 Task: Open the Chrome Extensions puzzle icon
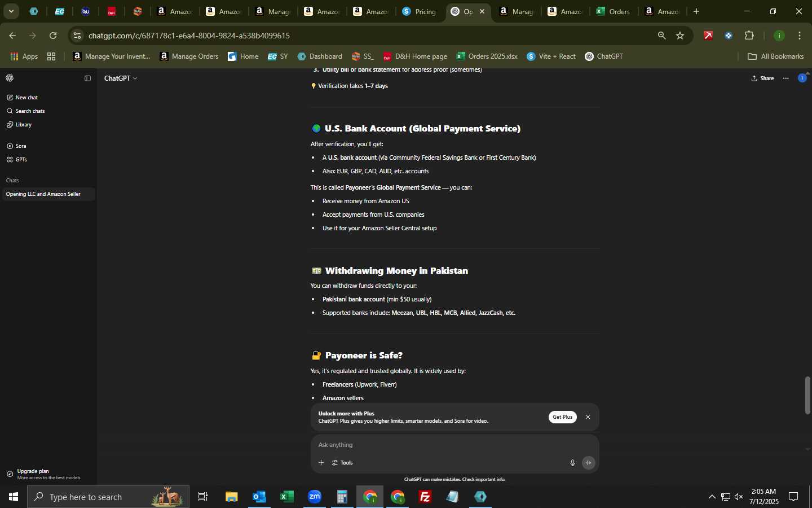pos(749,36)
